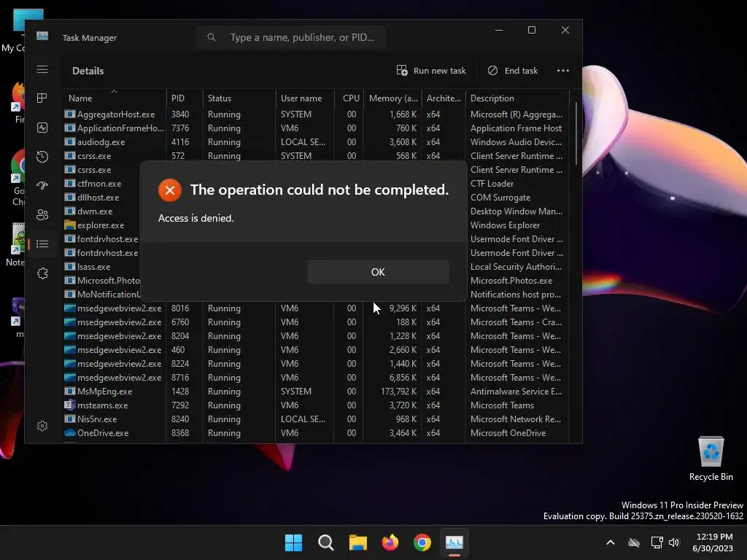Select the dwm.exe process
747x560 pixels.
(95, 211)
